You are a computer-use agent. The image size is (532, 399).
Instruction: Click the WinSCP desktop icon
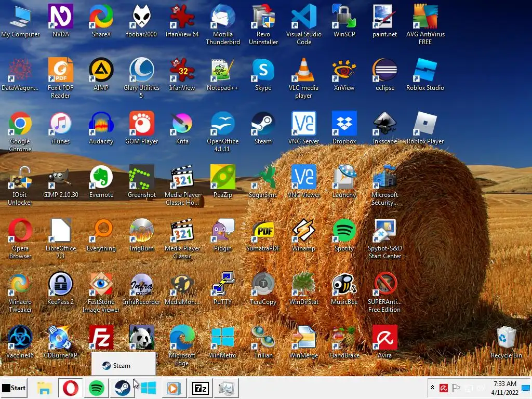344,20
